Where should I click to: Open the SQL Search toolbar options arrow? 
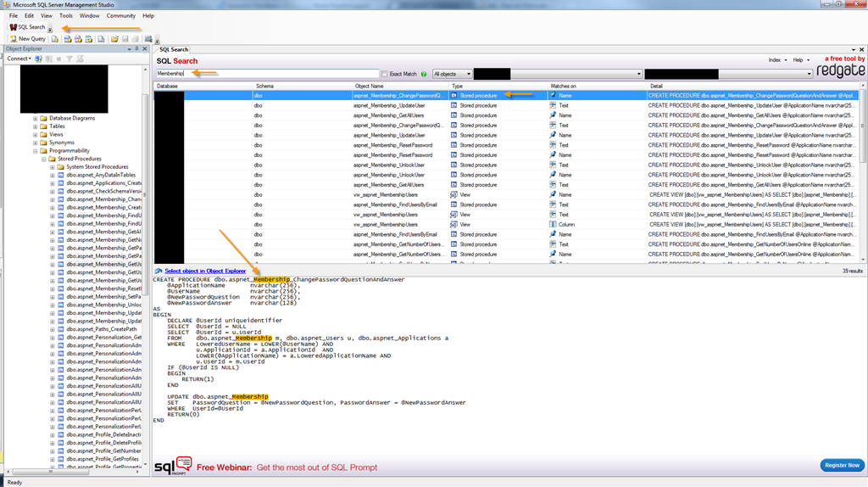(50, 30)
